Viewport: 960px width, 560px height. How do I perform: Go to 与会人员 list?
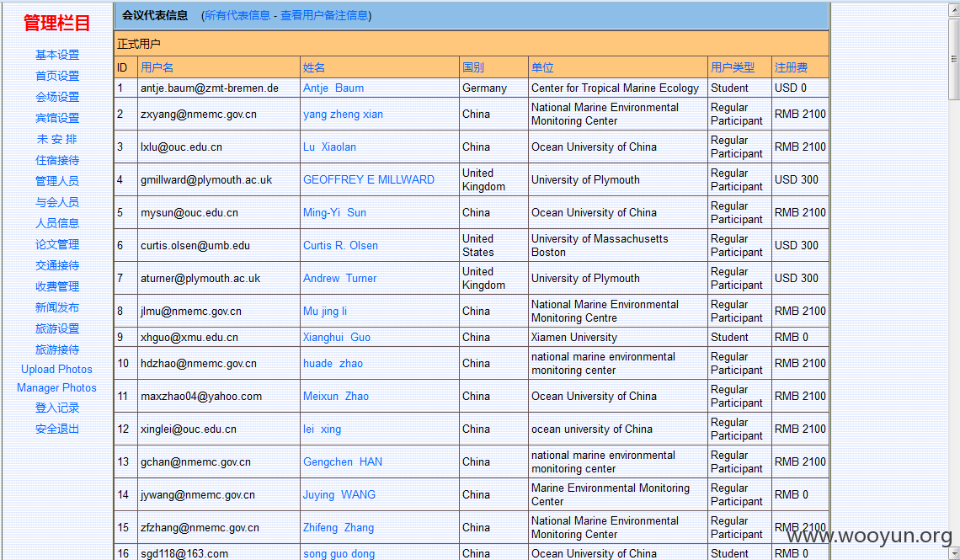coord(57,202)
